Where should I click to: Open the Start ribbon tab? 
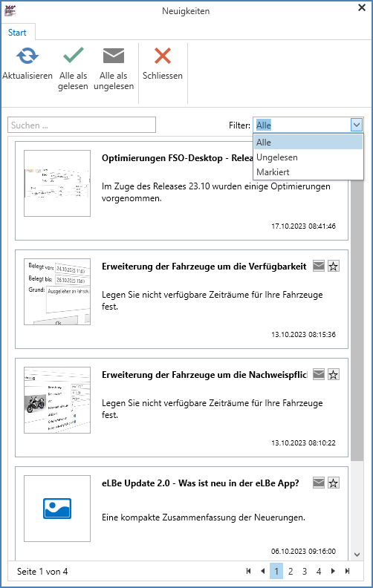(17, 32)
